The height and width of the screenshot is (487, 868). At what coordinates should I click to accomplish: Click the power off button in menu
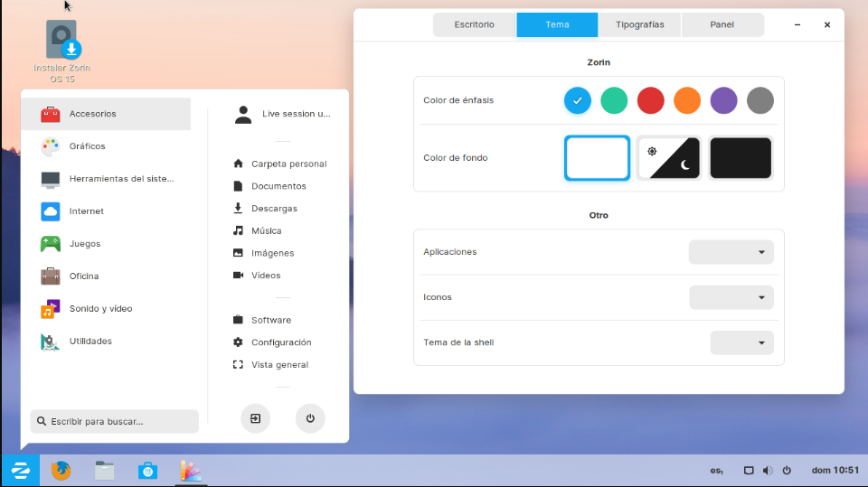click(310, 418)
